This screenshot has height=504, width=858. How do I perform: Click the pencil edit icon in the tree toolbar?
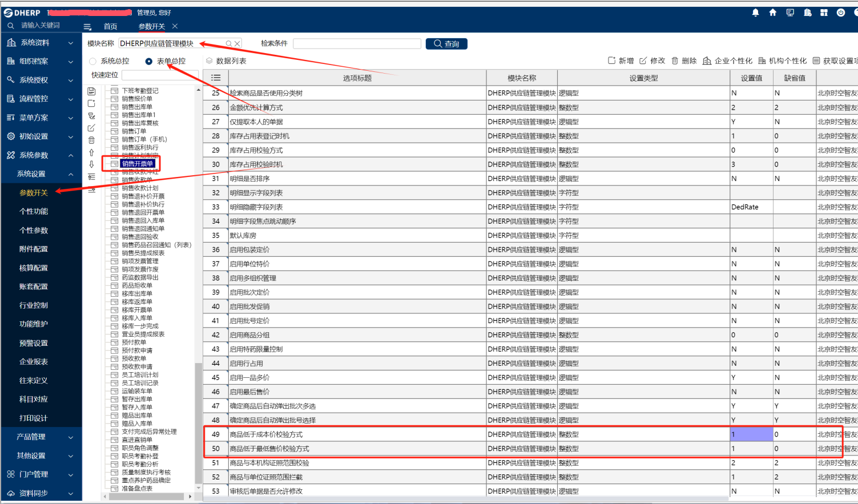(91, 128)
